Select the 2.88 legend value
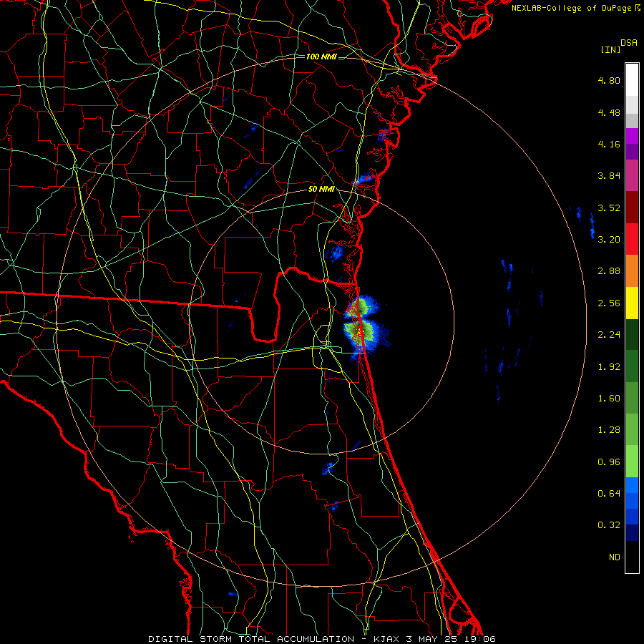This screenshot has width=644, height=644. [609, 271]
